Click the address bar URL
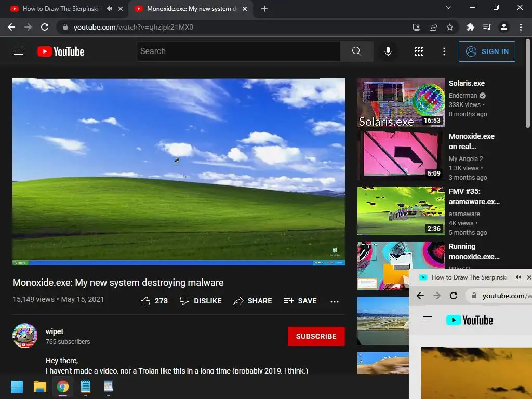 tap(134, 27)
